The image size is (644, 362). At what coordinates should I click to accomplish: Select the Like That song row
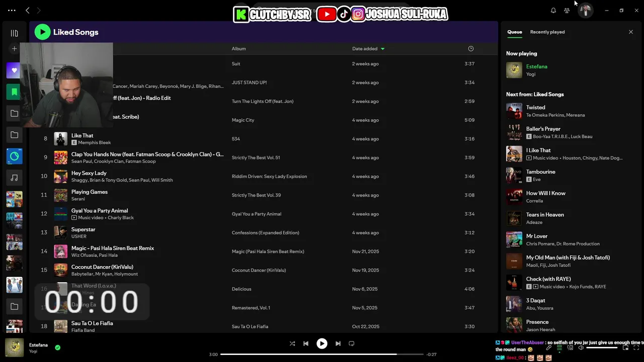coord(263,139)
